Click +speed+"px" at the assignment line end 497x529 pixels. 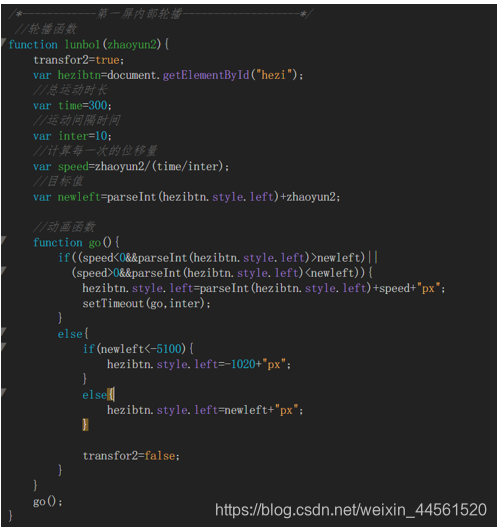pos(406,288)
